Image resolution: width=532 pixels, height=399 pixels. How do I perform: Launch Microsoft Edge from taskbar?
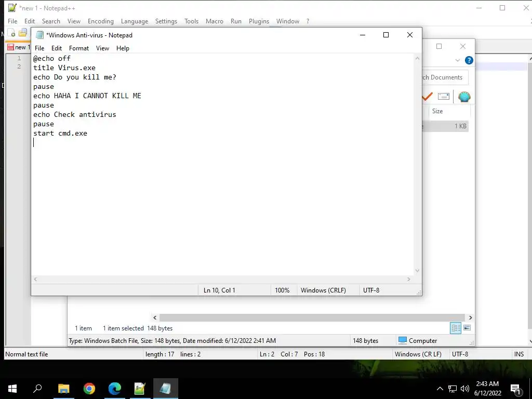pos(115,389)
